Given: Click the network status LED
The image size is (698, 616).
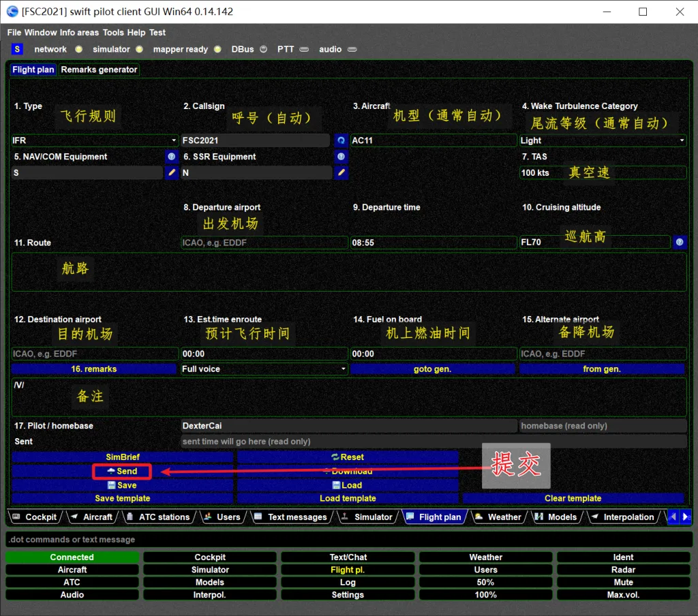Looking at the screenshot, I should click(x=79, y=49).
